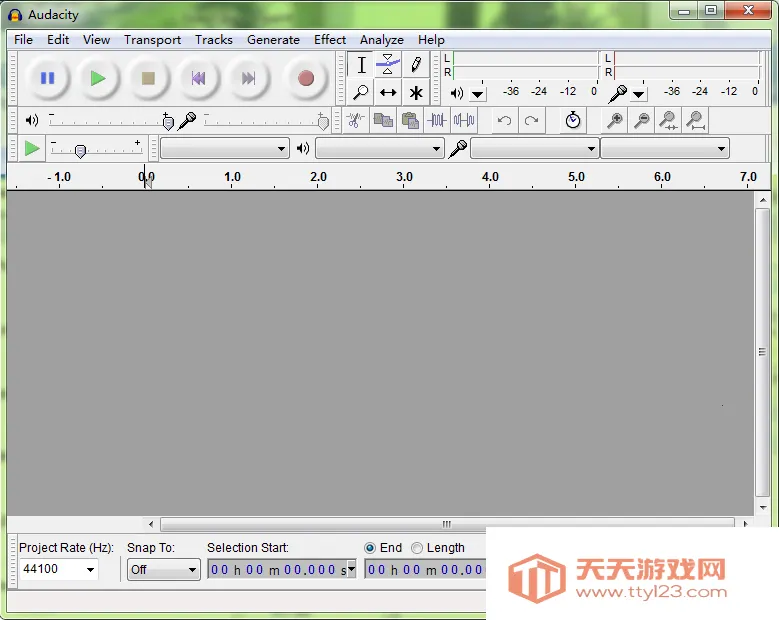Select the Selection (I-beam) tool

pos(361,65)
